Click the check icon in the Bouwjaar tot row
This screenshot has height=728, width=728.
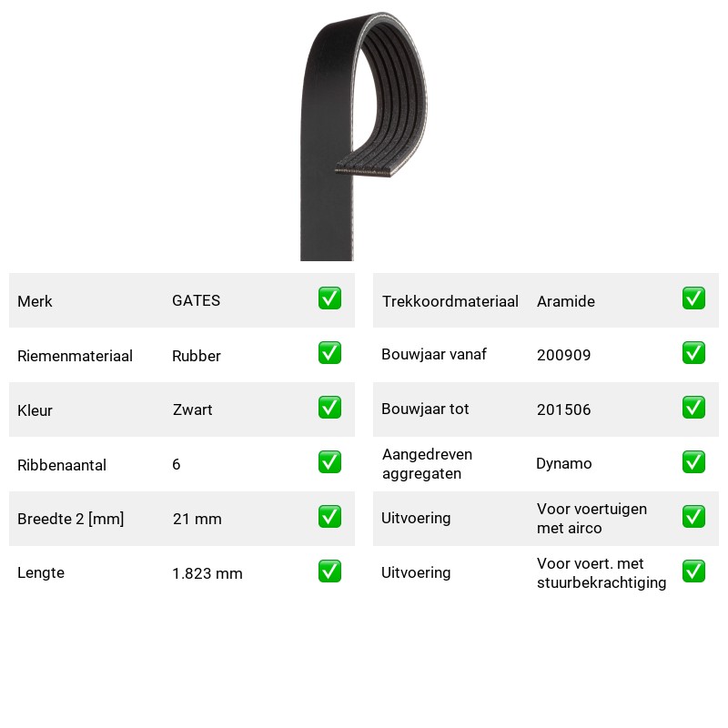click(693, 407)
